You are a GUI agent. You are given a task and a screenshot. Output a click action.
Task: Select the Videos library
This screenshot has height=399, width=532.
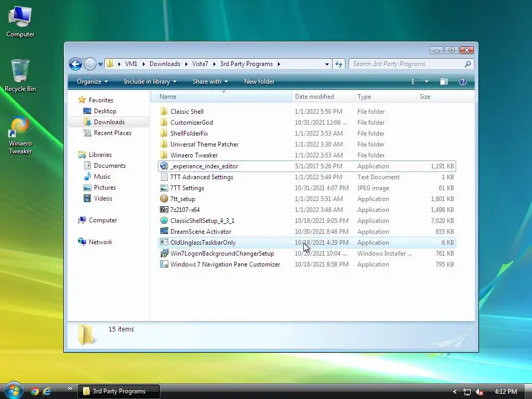click(98, 198)
